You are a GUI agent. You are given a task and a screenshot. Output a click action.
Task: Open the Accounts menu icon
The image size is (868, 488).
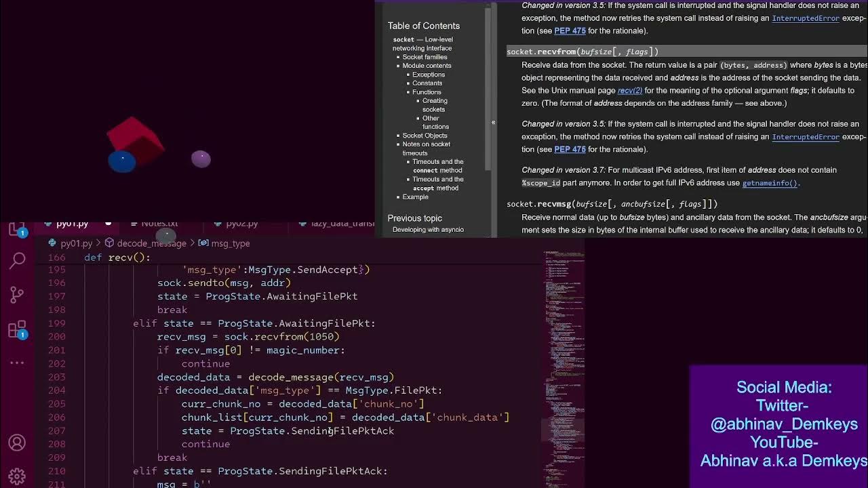[x=17, y=443]
